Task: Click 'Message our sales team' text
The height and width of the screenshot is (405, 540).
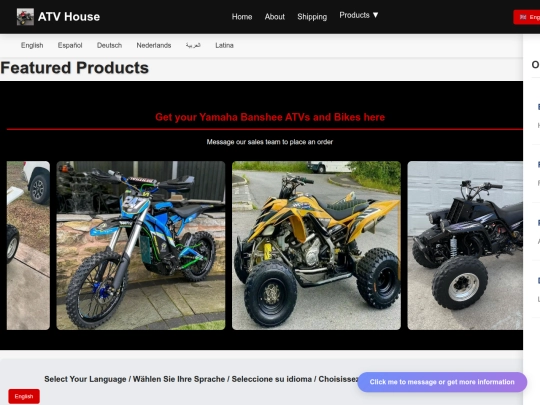Action: pos(270,142)
